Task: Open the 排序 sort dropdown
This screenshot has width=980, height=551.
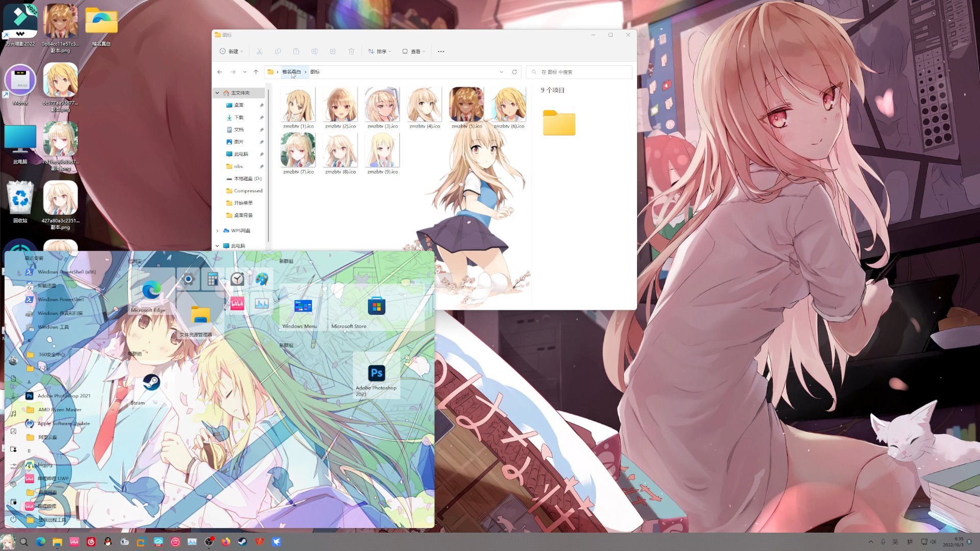Action: pos(379,52)
